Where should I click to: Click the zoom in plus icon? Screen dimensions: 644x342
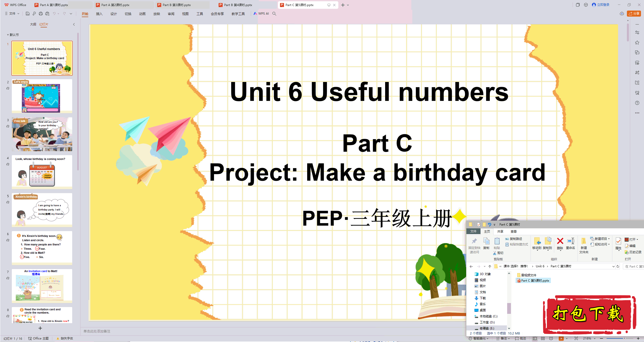(x=638, y=338)
